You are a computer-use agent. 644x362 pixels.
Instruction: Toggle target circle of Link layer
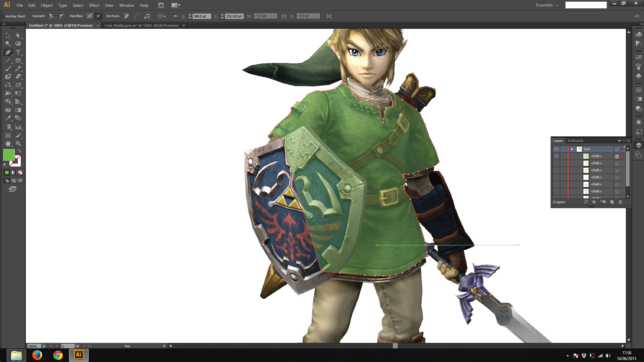click(617, 149)
